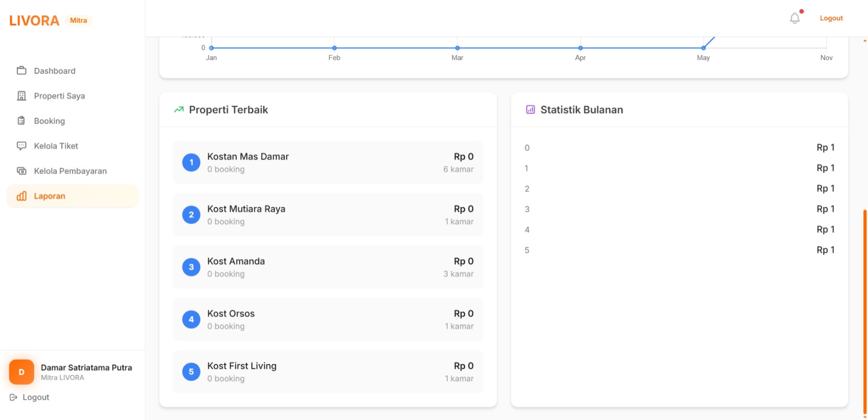Open the Kost Mutiara Raya entry

[x=327, y=215]
